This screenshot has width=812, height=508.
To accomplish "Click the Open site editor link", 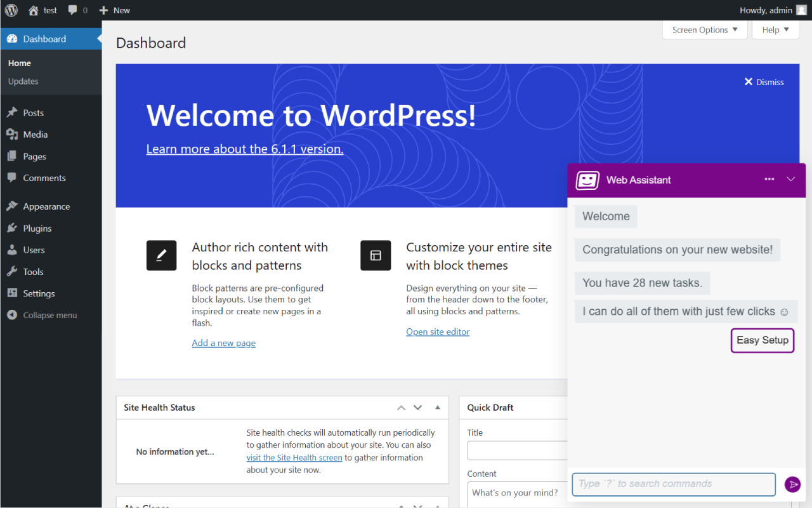I will point(438,331).
